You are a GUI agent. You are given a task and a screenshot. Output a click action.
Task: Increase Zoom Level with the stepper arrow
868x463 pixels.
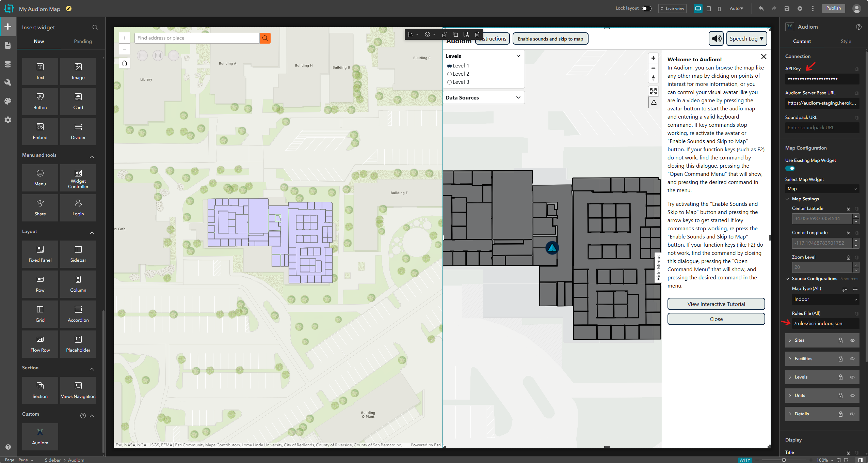click(855, 265)
